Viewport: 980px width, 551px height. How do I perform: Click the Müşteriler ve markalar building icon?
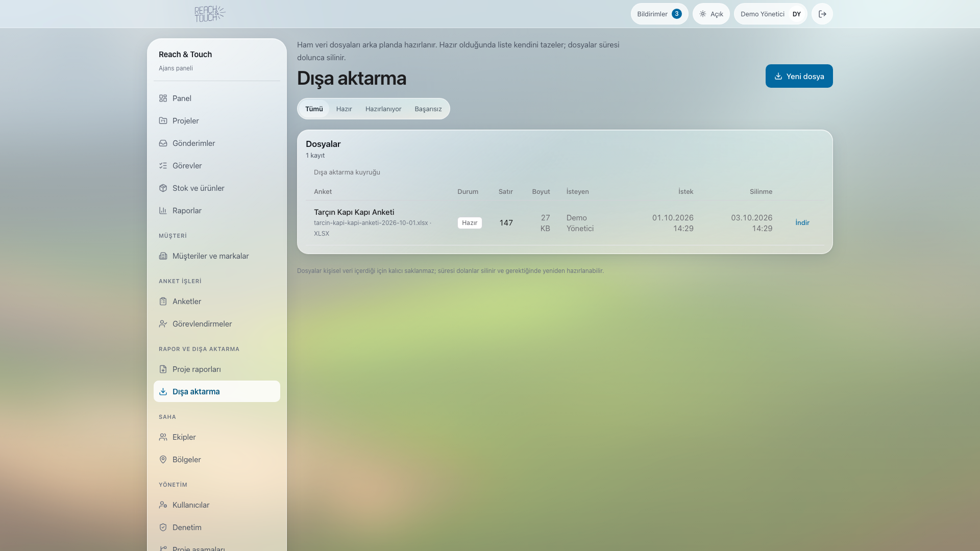pos(163,256)
